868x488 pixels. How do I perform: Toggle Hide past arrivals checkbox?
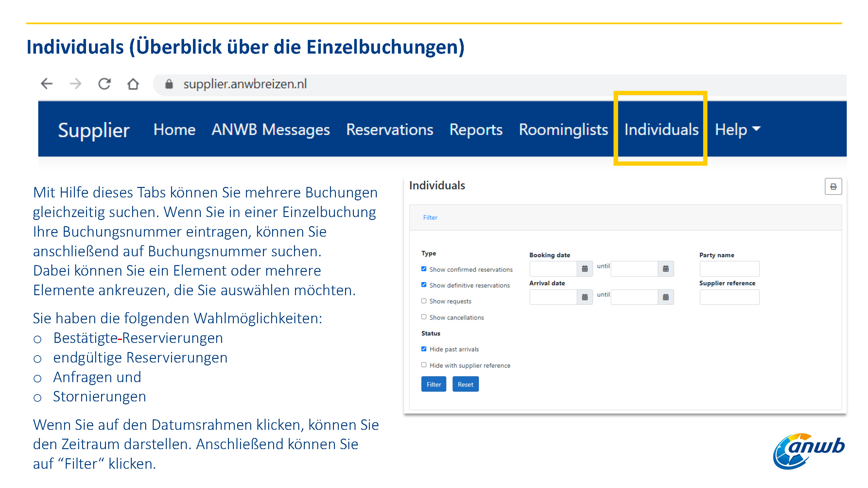[424, 349]
